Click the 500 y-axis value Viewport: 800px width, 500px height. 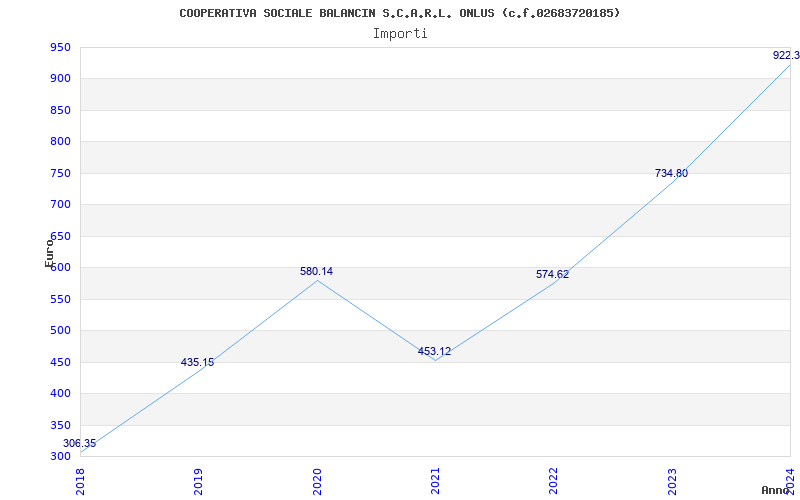pos(60,331)
